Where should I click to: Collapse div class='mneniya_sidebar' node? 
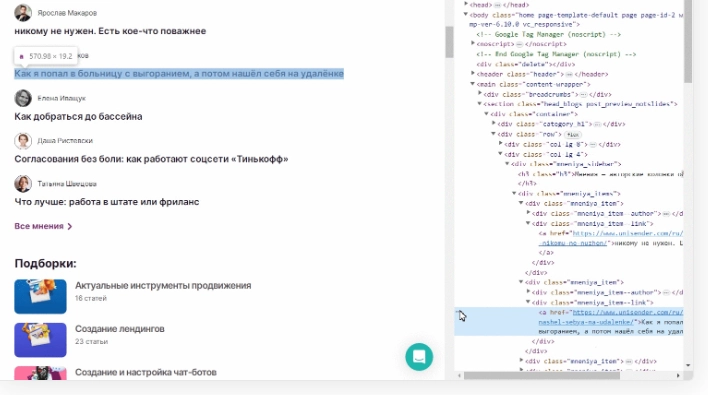pos(508,164)
